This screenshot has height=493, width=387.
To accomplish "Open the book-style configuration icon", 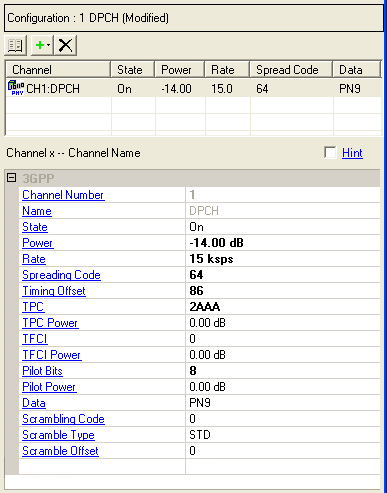I will 15,45.
